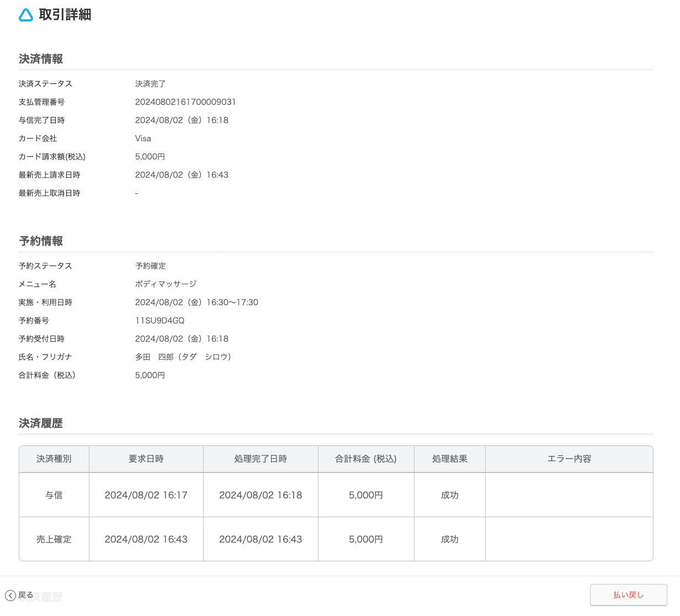Select the 予約情報 section heading
Viewport: 680px width, 616px height.
[x=41, y=241]
